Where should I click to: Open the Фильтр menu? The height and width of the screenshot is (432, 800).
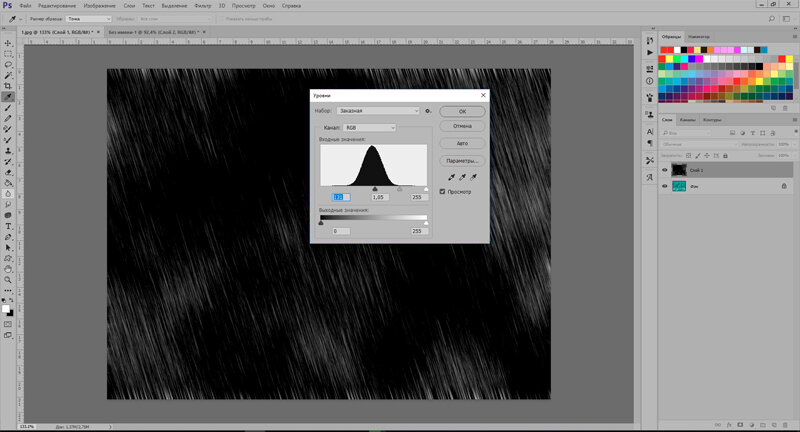pos(203,6)
